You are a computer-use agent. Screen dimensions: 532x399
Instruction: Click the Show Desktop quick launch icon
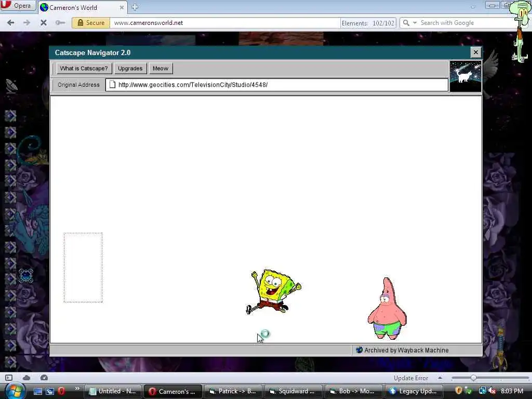[38, 391]
